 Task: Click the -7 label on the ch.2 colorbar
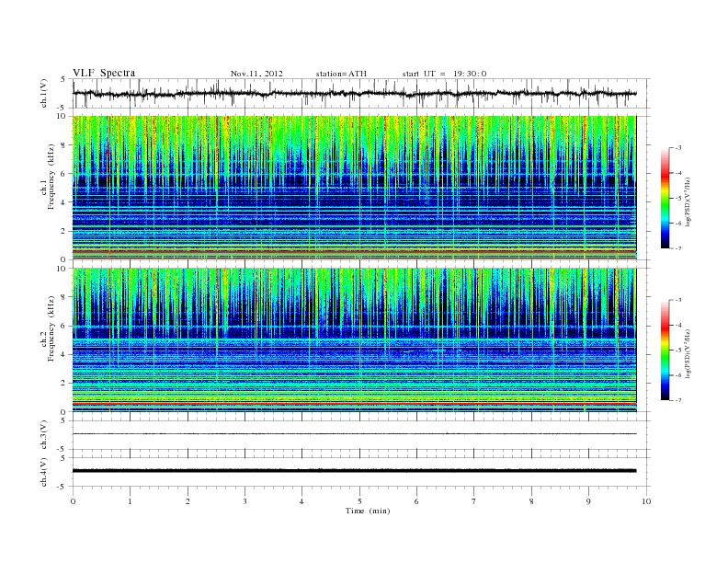click(x=678, y=400)
